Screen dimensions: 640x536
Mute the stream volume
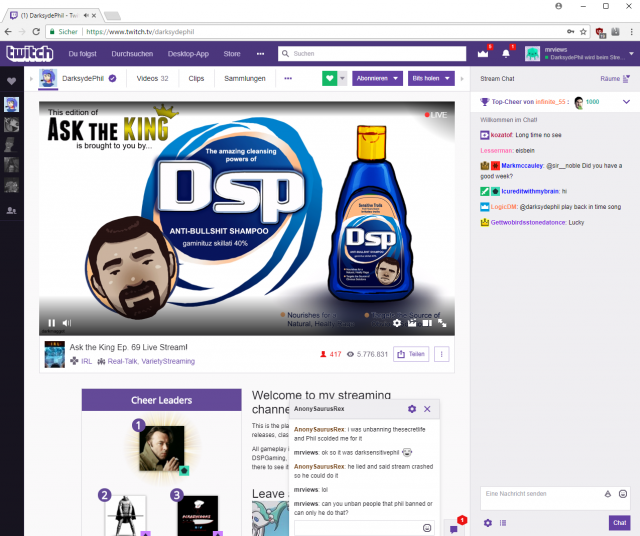point(67,323)
